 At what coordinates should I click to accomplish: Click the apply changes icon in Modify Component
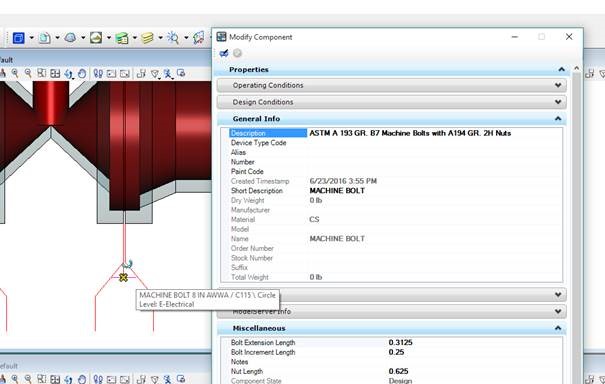(x=224, y=53)
